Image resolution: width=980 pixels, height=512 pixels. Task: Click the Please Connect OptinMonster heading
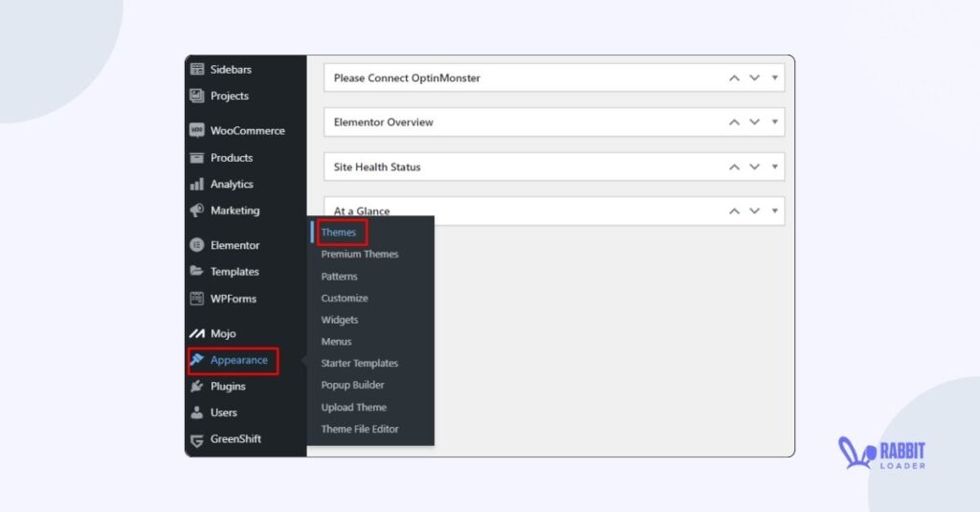[x=407, y=78]
